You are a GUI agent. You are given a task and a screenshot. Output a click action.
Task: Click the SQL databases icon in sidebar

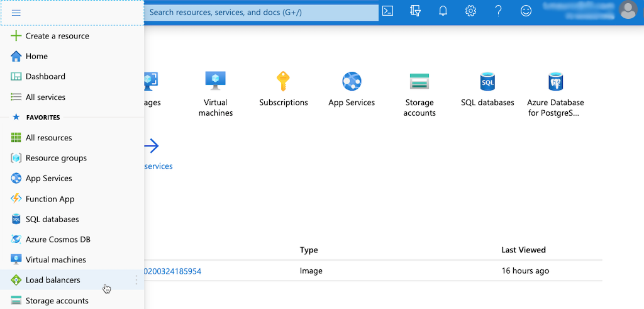point(16,219)
